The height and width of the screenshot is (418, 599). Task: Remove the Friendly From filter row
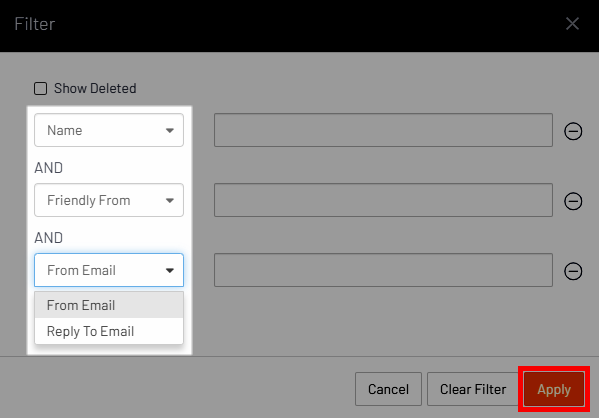[x=573, y=201]
